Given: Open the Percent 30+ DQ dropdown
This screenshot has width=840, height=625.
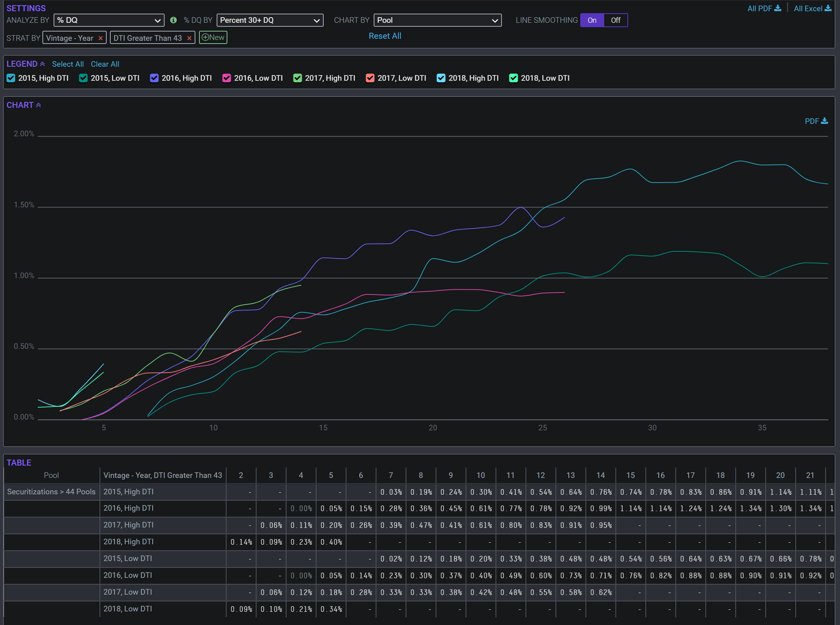Looking at the screenshot, I should 270,20.
